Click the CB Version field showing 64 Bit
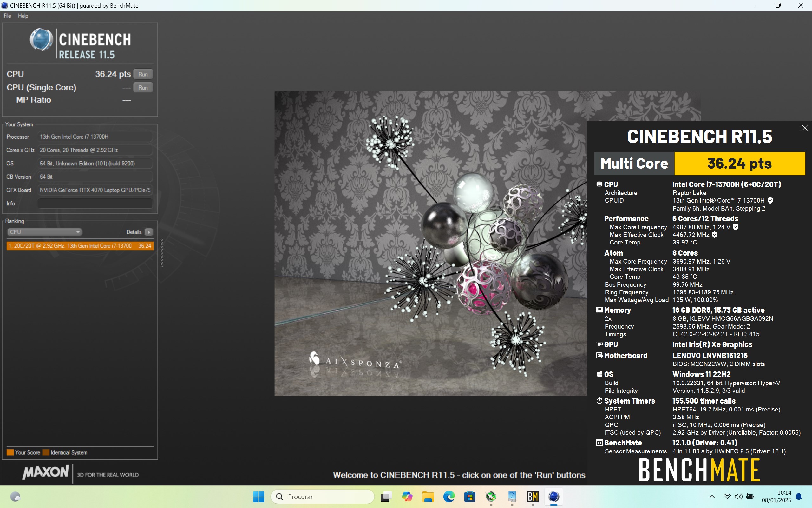This screenshot has height=508, width=812. (95, 177)
